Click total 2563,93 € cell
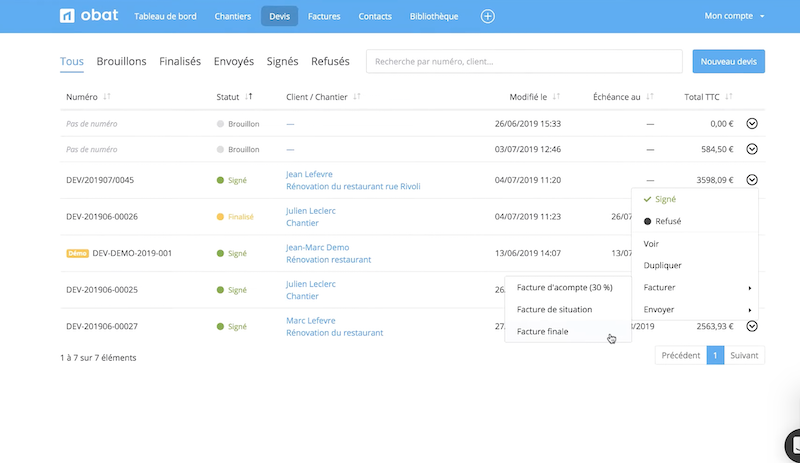The width and height of the screenshot is (800, 463). pyautogui.click(x=715, y=326)
